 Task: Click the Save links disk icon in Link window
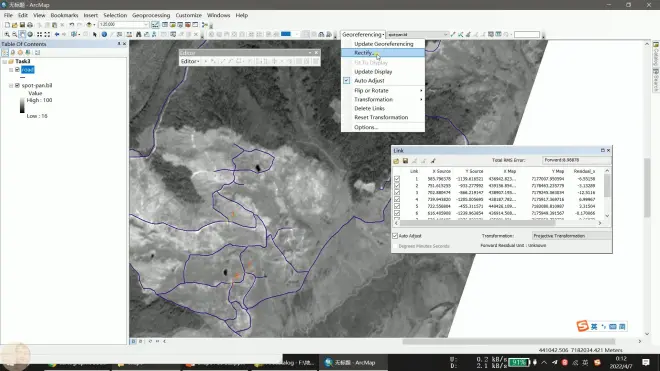coord(405,161)
